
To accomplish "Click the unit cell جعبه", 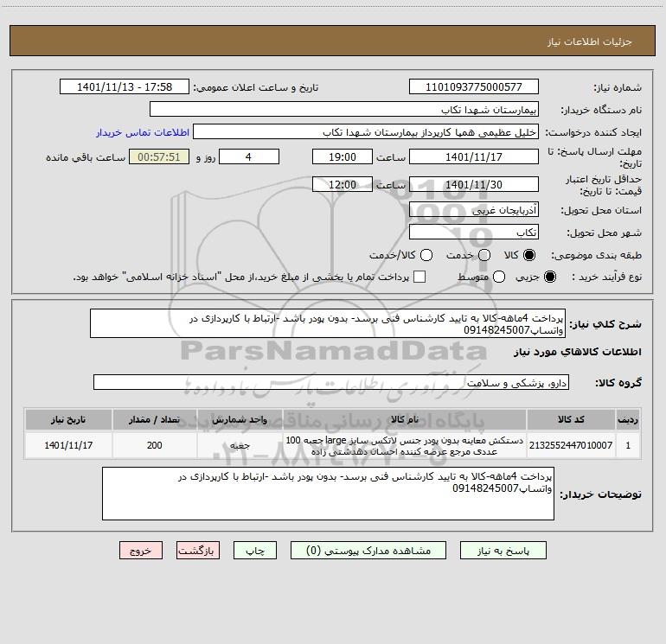I will (x=240, y=445).
